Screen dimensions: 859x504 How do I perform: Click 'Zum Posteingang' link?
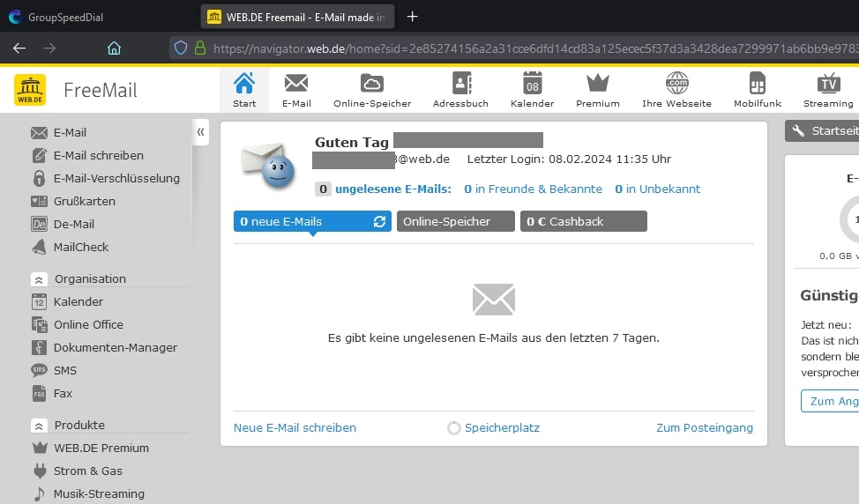pyautogui.click(x=705, y=428)
